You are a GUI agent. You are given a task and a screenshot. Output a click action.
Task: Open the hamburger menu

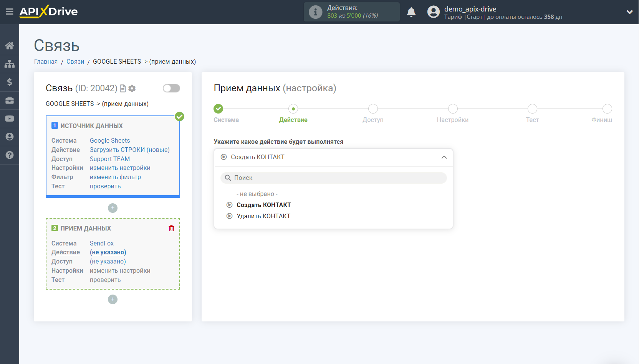click(x=10, y=12)
